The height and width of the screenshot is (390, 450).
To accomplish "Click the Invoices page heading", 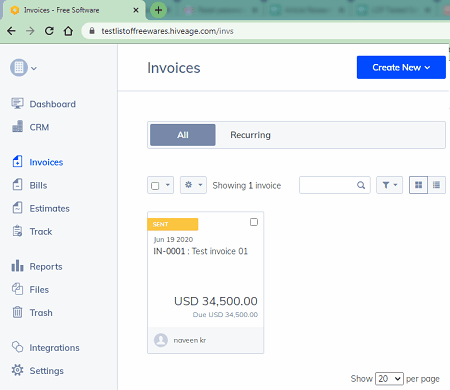I will (174, 68).
